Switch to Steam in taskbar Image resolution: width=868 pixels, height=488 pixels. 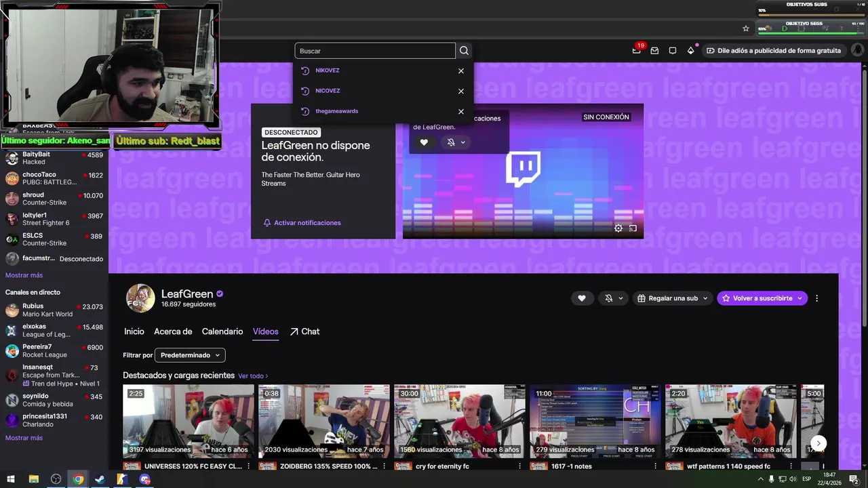pos(100,479)
